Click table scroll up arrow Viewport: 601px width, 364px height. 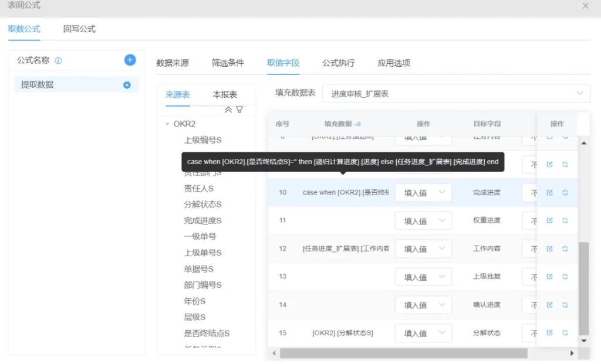pyautogui.click(x=584, y=143)
